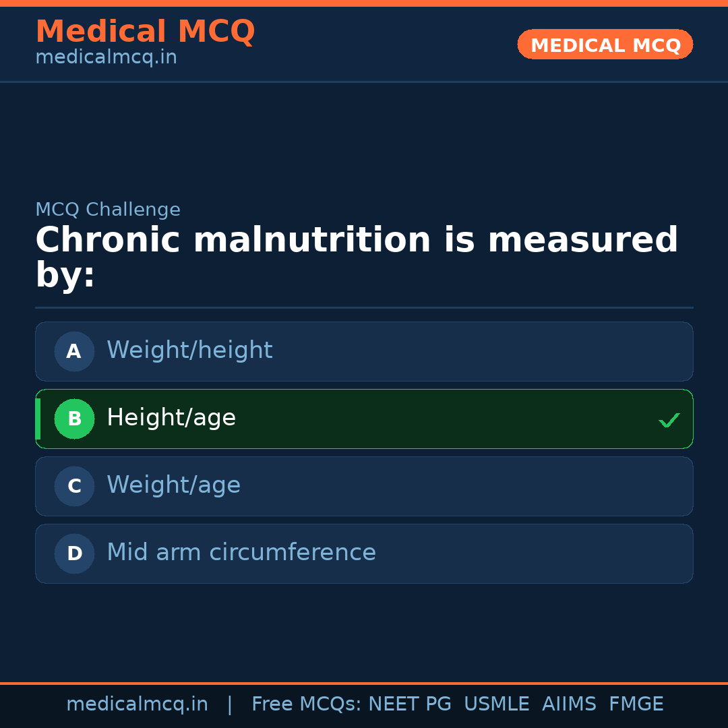The width and height of the screenshot is (728, 728).
Task: Select the Mid arm circumference answer
Action: (x=241, y=553)
